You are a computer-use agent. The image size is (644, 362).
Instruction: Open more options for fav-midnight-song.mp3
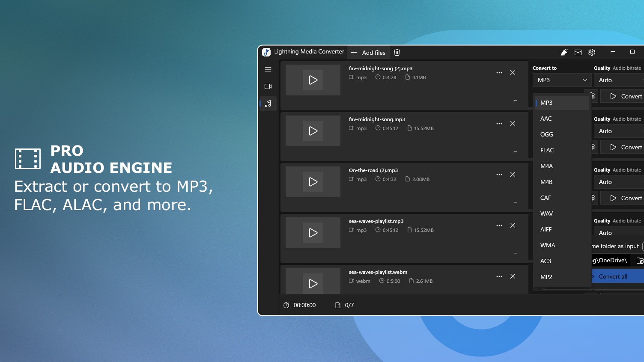(499, 124)
